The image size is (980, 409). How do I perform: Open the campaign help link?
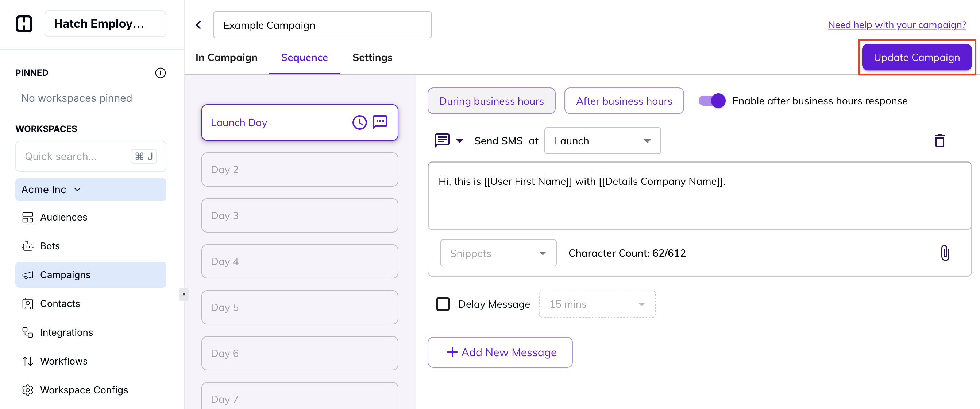click(x=896, y=25)
